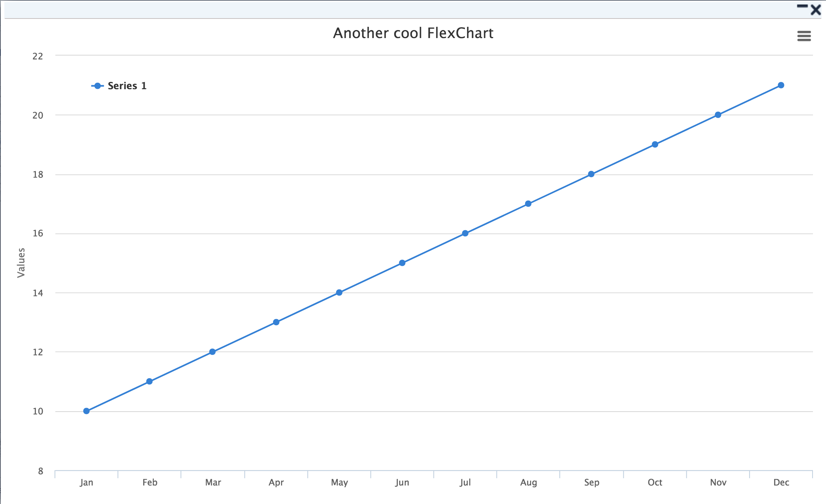
Task: Click the Dec x-axis label
Action: click(781, 482)
